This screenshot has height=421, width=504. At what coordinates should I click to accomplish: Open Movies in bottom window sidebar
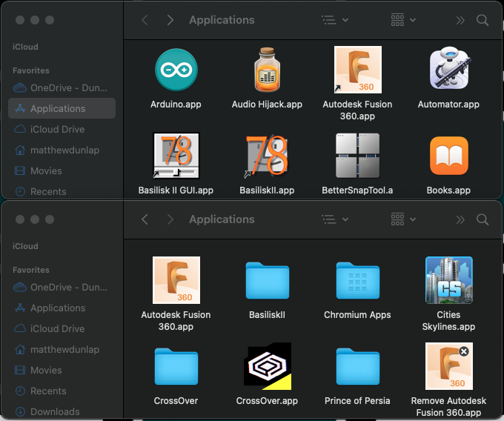click(x=62, y=370)
